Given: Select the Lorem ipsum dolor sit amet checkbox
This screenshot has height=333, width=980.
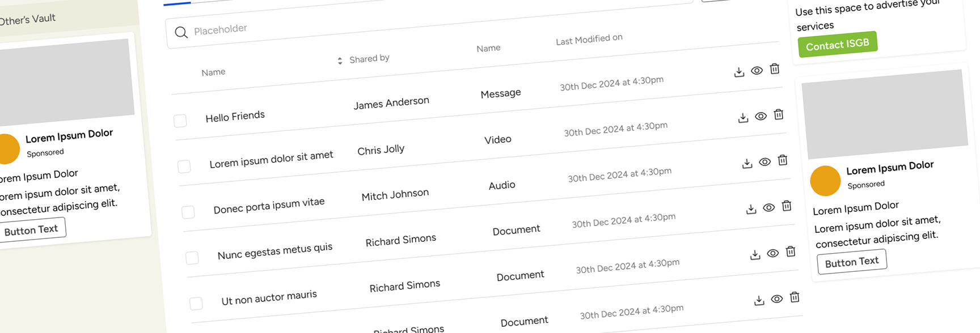Looking at the screenshot, I should 184,166.
